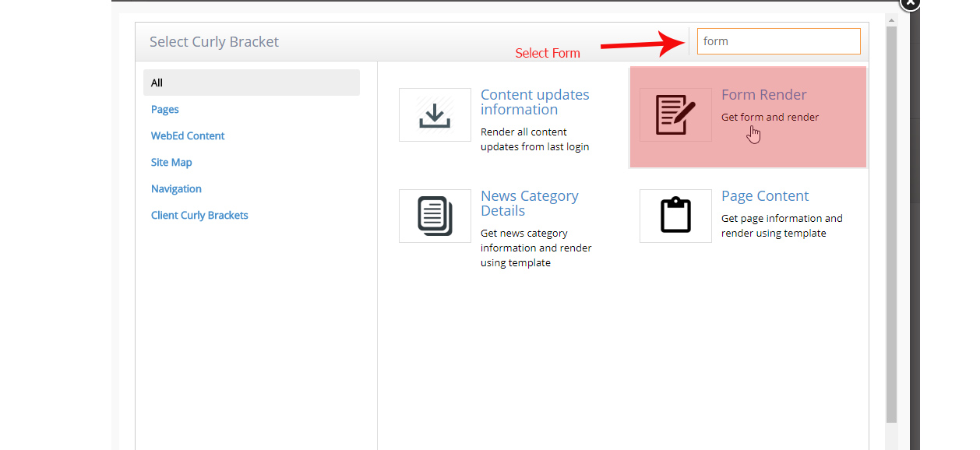Image resolution: width=980 pixels, height=450 pixels.
Task: Open News Category Details title link
Action: pos(529,203)
